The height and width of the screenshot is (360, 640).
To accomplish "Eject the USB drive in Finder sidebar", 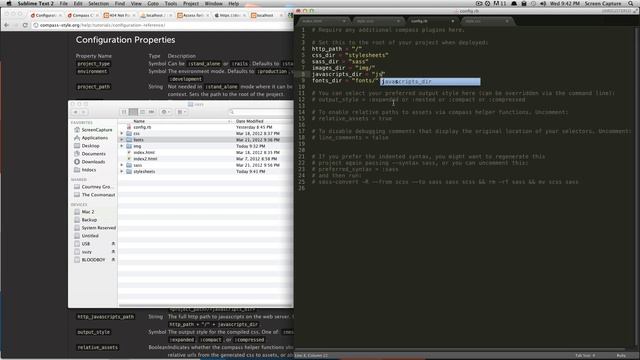I will click(x=113, y=244).
